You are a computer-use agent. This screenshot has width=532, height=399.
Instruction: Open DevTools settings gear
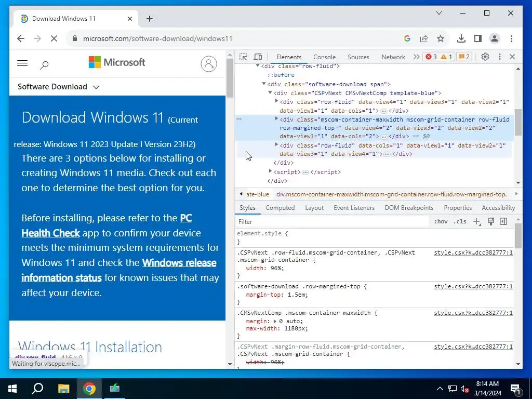pyautogui.click(x=485, y=57)
